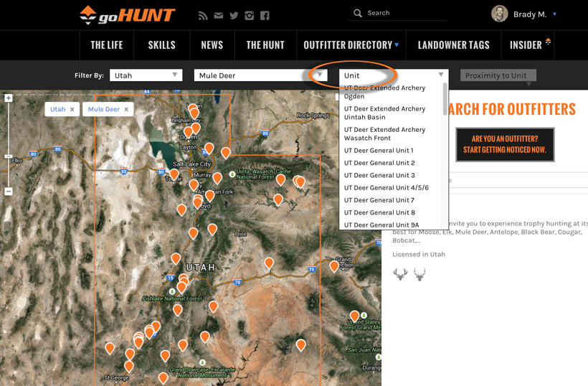This screenshot has width=588, height=386.
Task: Open the NEWS menu item
Action: (x=212, y=45)
